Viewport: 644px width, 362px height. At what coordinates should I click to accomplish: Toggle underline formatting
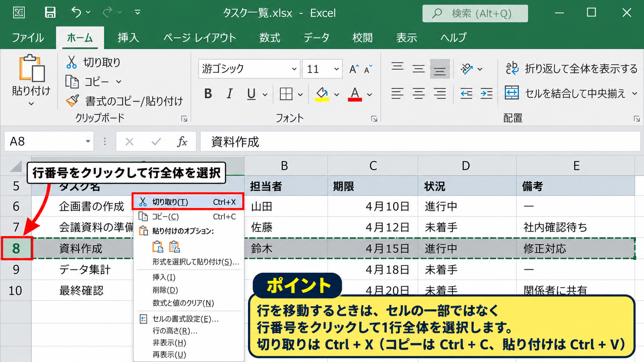tap(252, 93)
